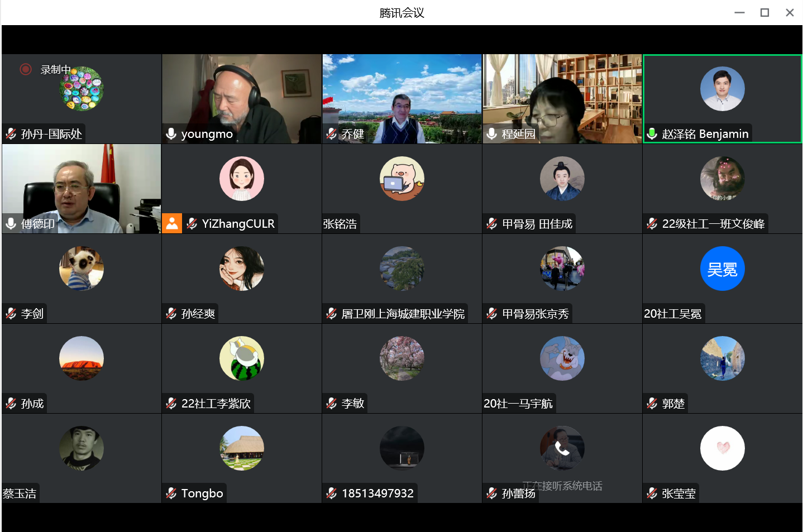Select 乔健's video feed
803x532 pixels.
(402, 99)
